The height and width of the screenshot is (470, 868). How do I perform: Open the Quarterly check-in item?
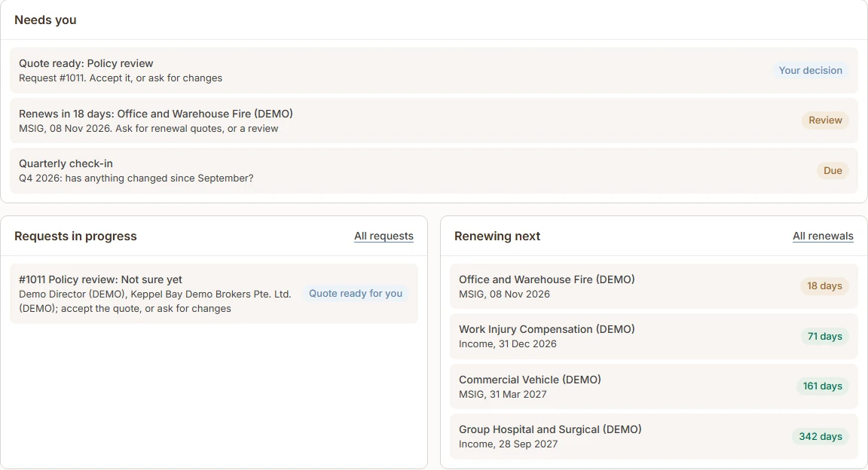pyautogui.click(x=433, y=170)
